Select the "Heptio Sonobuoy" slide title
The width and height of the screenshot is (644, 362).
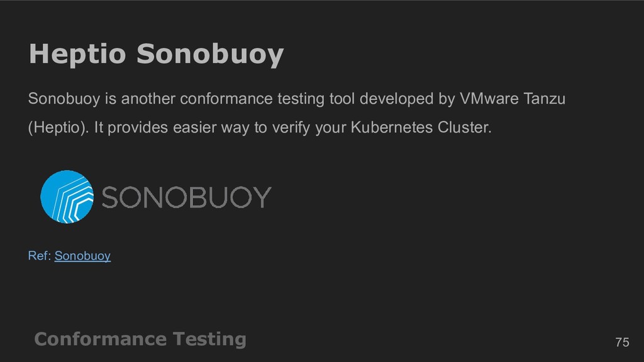tap(156, 54)
